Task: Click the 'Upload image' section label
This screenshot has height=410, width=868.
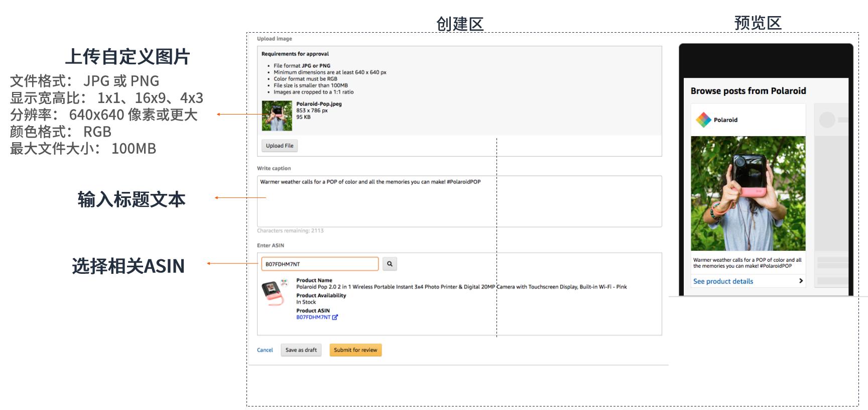Action: tap(274, 39)
